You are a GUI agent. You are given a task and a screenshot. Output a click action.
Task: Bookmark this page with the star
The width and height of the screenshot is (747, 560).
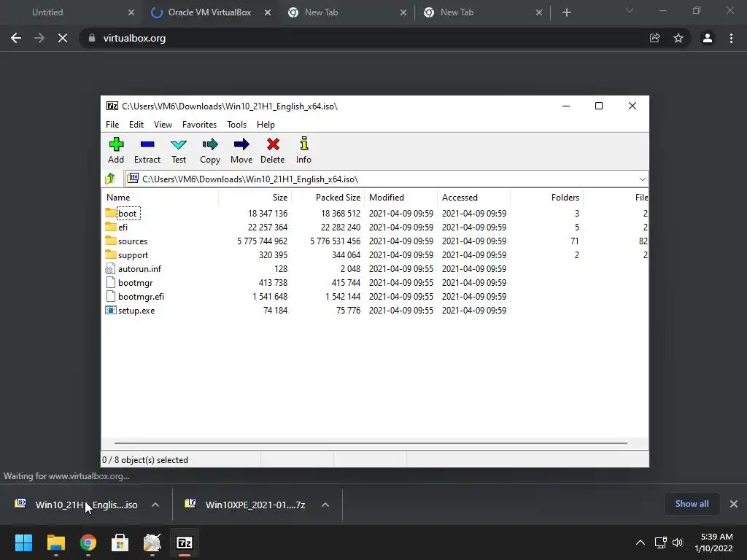tap(678, 38)
